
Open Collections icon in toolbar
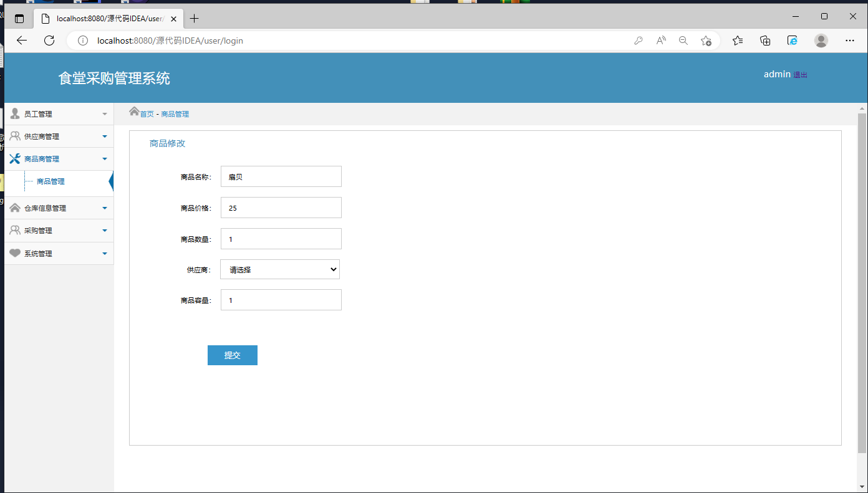pyautogui.click(x=765, y=41)
